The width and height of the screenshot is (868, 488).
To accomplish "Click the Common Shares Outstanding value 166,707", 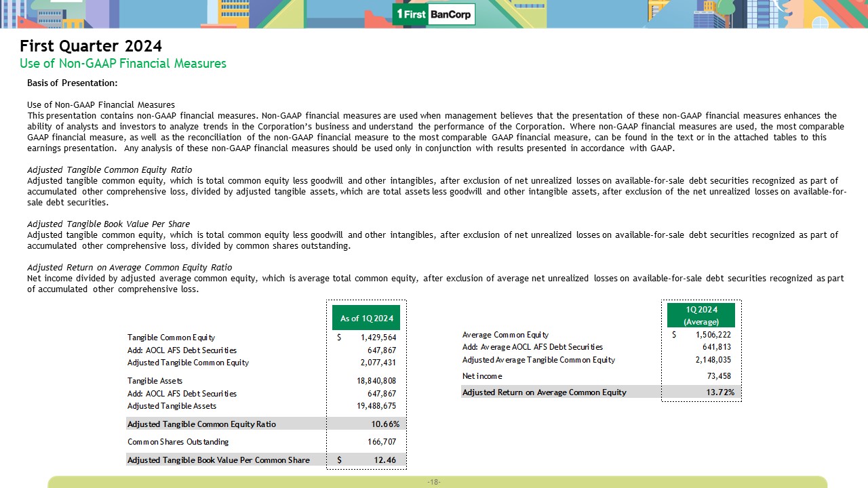I will (x=382, y=442).
